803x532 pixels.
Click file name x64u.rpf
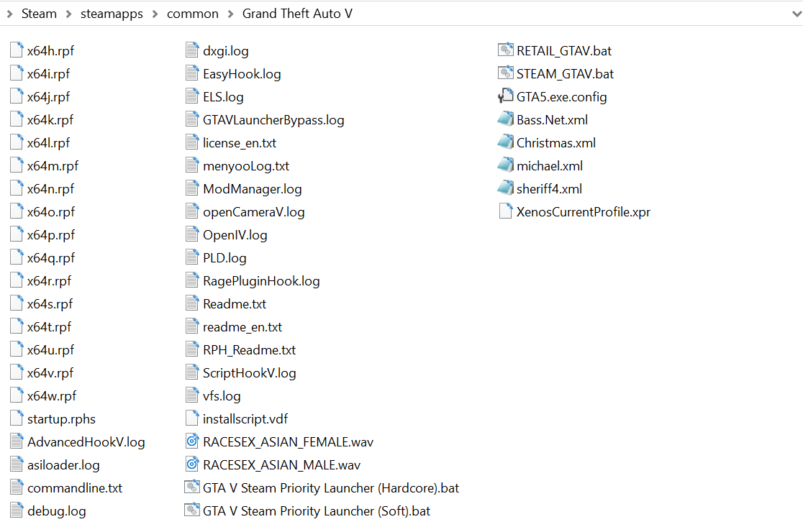[x=50, y=350]
